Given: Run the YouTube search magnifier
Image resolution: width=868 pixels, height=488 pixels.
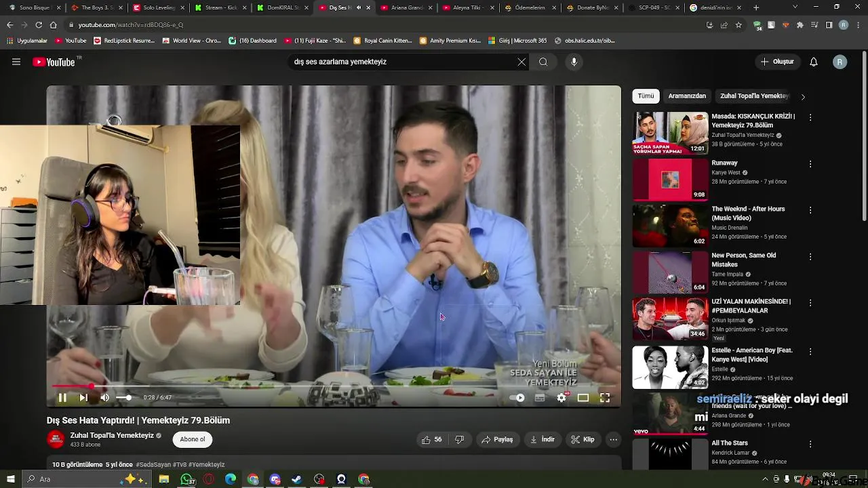Looking at the screenshot, I should (543, 62).
